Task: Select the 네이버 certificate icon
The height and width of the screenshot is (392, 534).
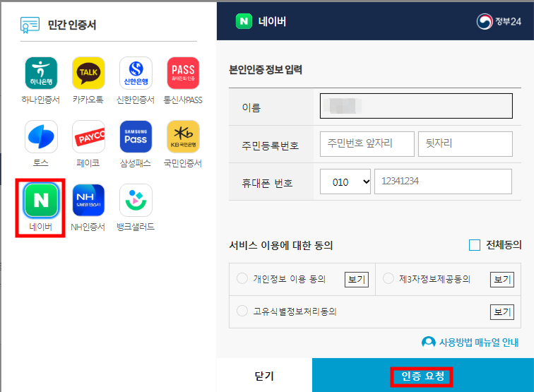Action: 41,201
